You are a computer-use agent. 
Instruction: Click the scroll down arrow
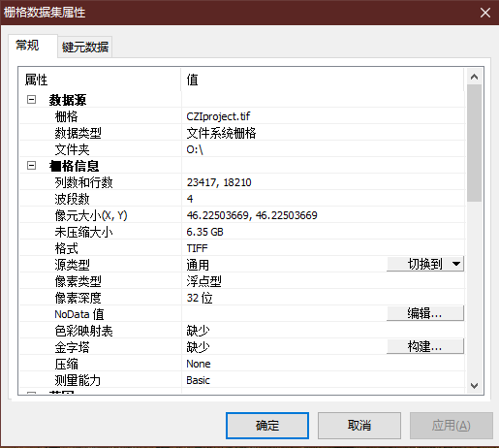(x=474, y=385)
